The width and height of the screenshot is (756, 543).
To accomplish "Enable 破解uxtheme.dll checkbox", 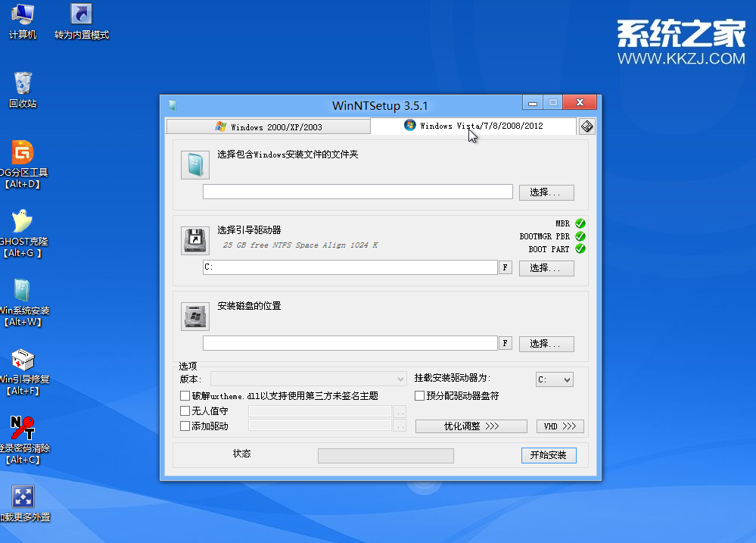I will 185,396.
